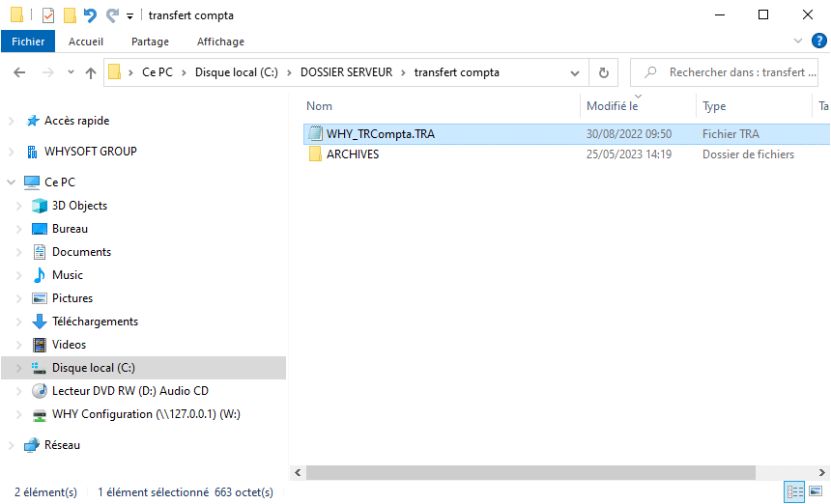Image resolution: width=831 pixels, height=504 pixels.
Task: Open the 3D Objects folder
Action: pos(79,206)
